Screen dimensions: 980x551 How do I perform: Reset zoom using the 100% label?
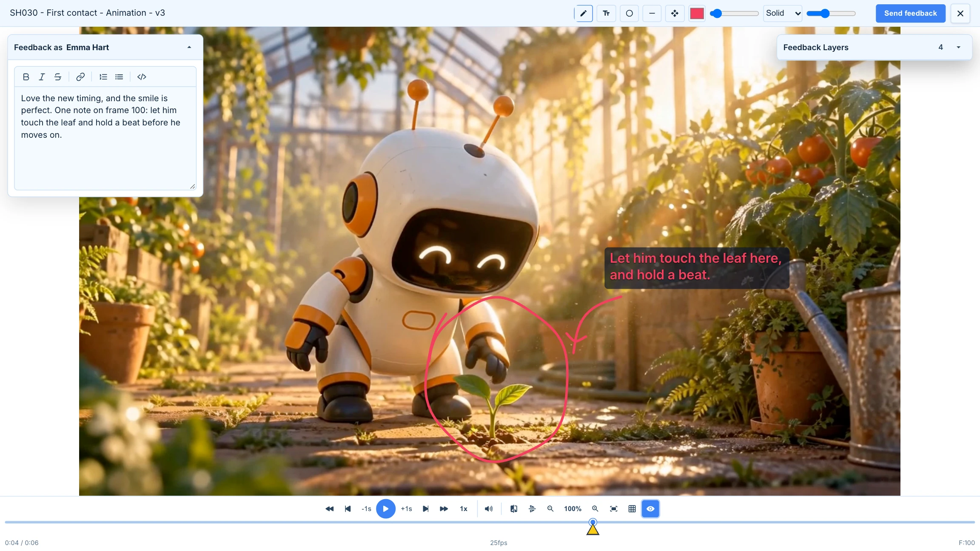(573, 509)
